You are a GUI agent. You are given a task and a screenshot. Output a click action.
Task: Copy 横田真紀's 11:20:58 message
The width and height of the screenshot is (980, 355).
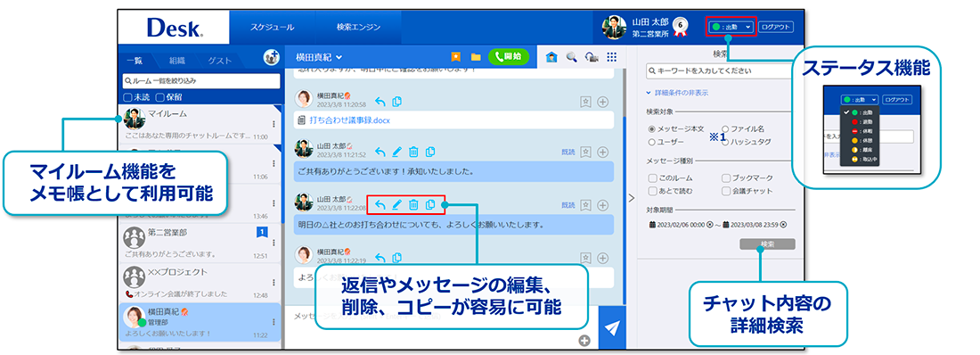tap(396, 102)
